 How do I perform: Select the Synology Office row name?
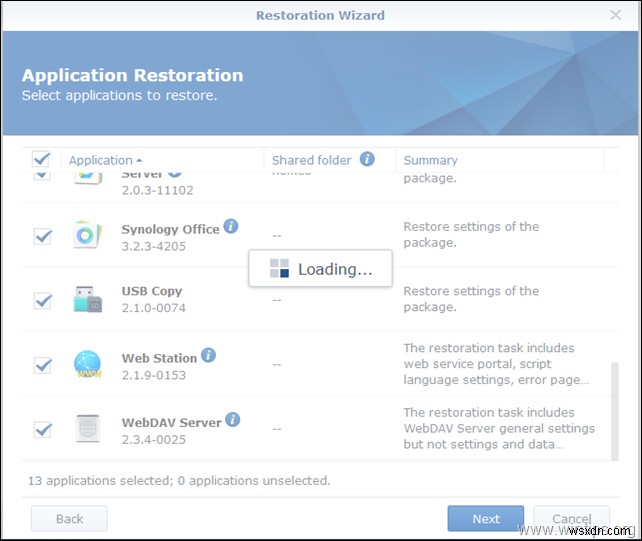point(170,229)
